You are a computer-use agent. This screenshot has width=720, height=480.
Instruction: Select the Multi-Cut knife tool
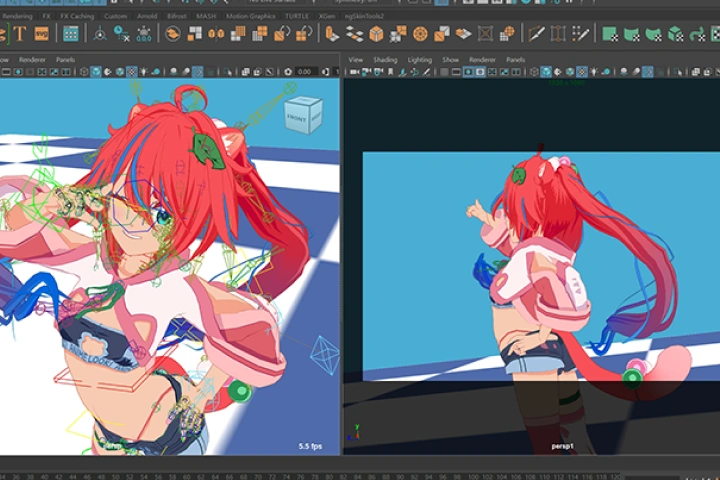(x=536, y=34)
